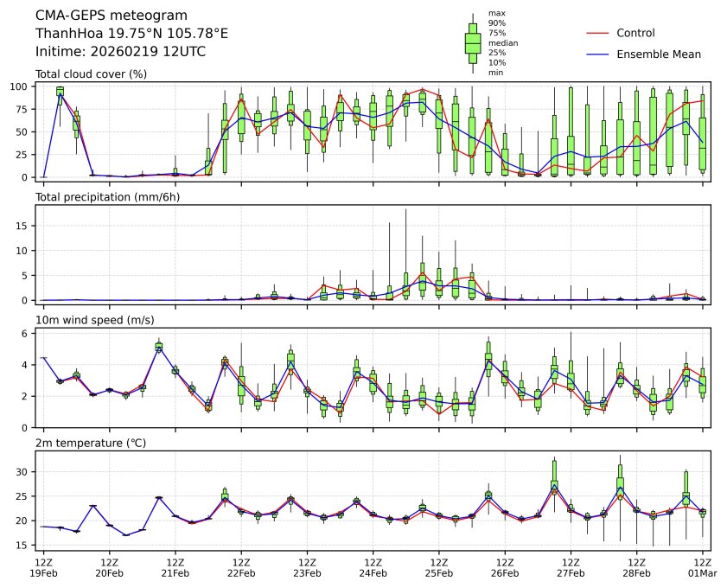Click the 15 tick on precipitation axis

click(25, 226)
